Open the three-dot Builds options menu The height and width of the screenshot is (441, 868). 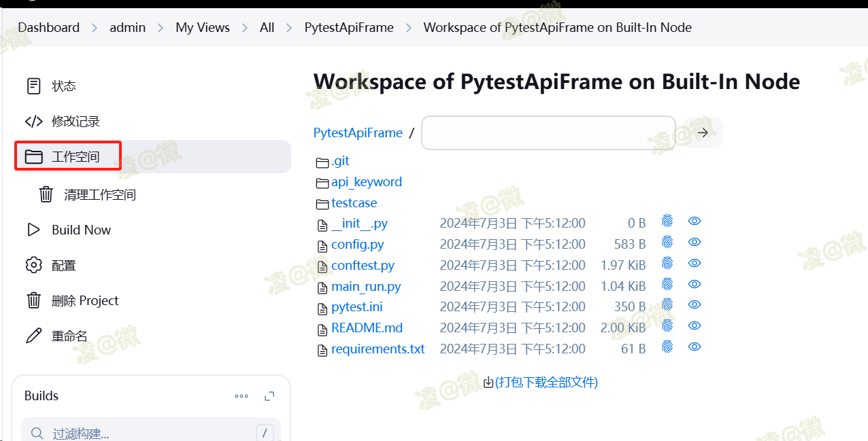[241, 396]
